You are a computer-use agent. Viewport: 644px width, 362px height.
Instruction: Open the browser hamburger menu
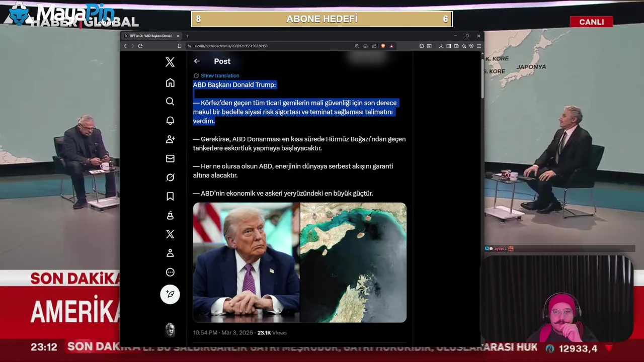pos(479,46)
